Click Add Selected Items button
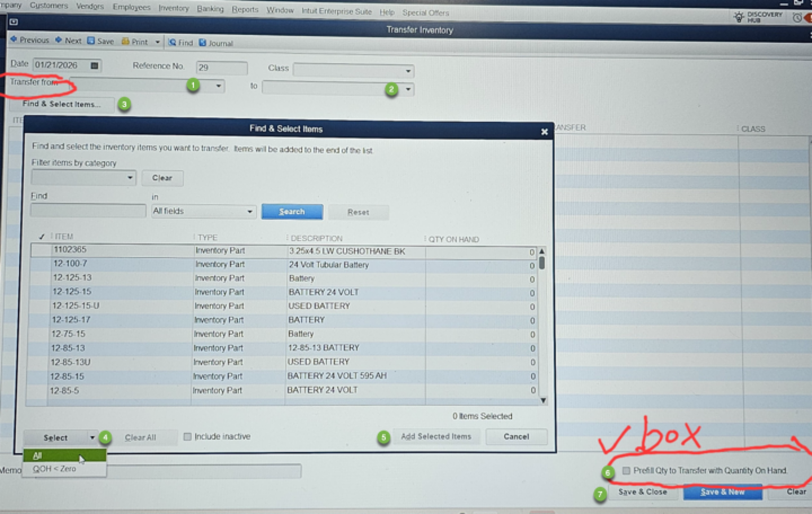812x514 pixels. [436, 437]
